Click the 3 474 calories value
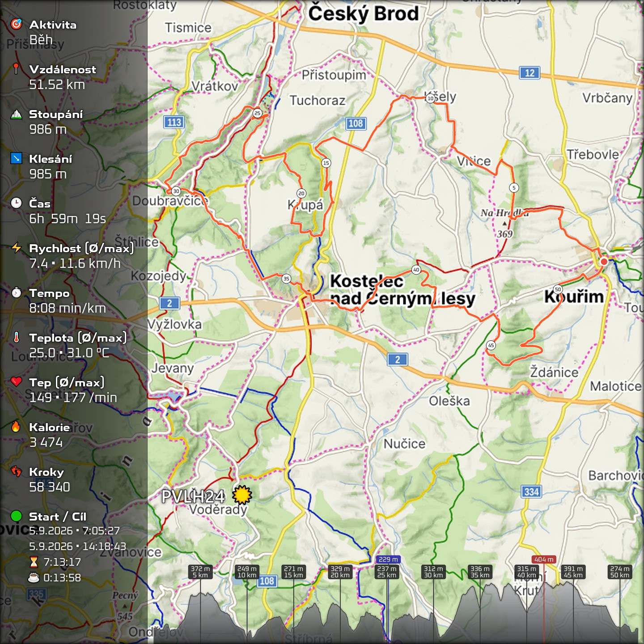Viewport: 644px width, 644px height. tap(46, 442)
